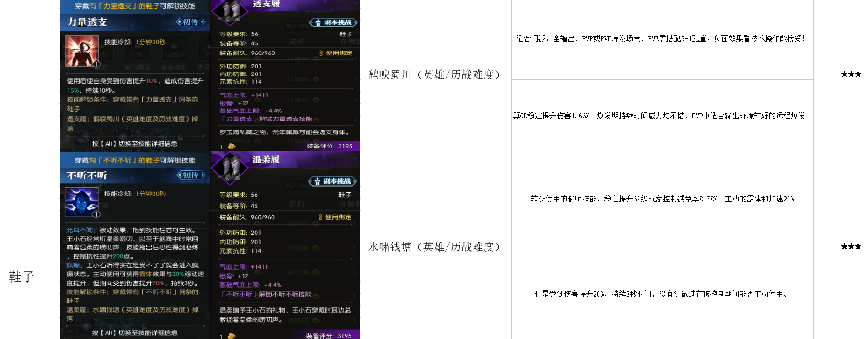Click the three-star rating in 水啸钱塘 row

click(x=851, y=246)
